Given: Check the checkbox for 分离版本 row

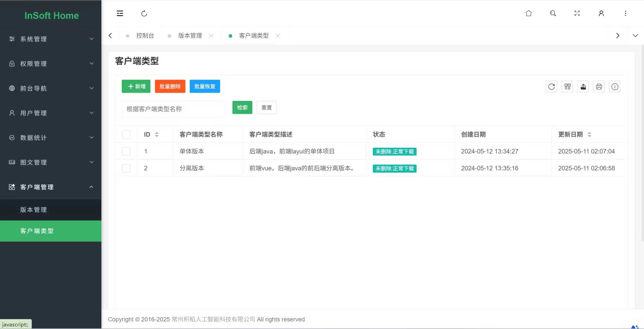Looking at the screenshot, I should (x=126, y=168).
